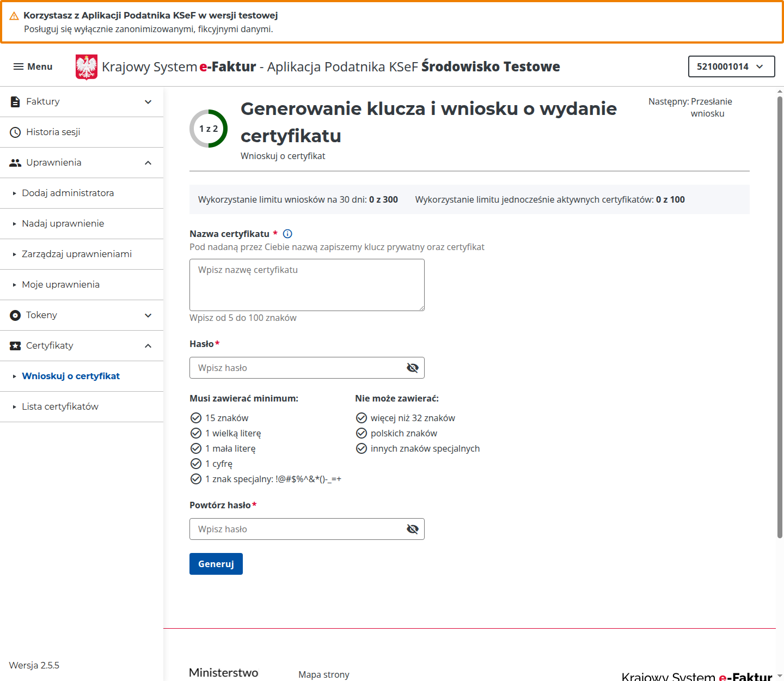Click the step progress circle 1 z 2

click(209, 129)
